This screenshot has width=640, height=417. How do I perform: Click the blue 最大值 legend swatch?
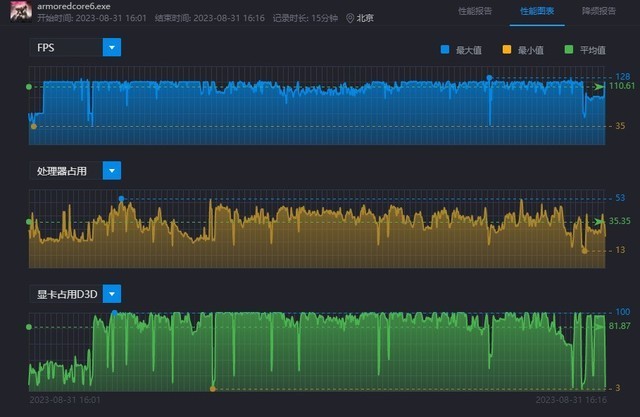click(x=445, y=50)
